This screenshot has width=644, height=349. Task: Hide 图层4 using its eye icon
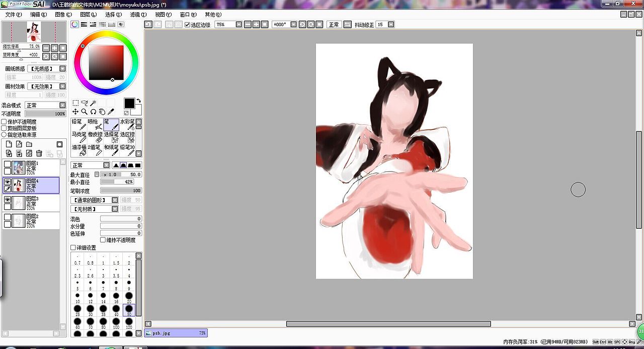point(7,182)
